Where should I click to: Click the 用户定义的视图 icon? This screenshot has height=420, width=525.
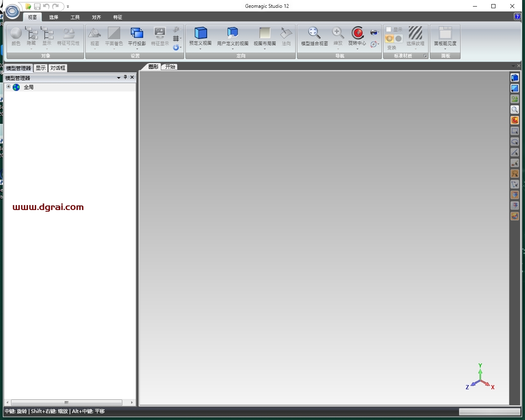click(x=233, y=33)
